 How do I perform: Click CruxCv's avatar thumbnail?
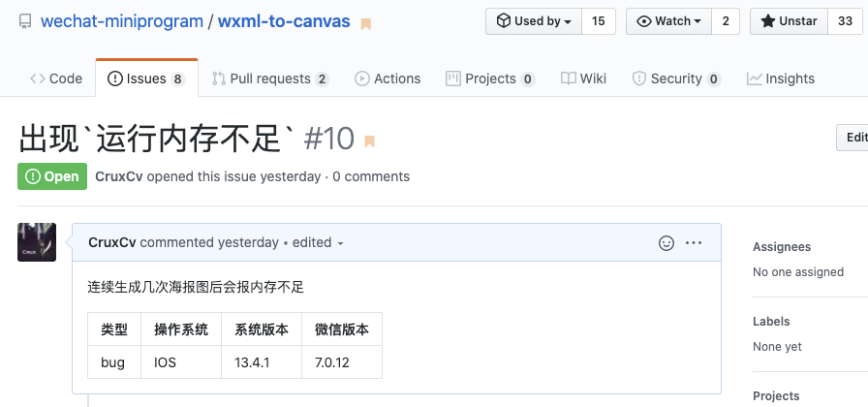(x=37, y=242)
